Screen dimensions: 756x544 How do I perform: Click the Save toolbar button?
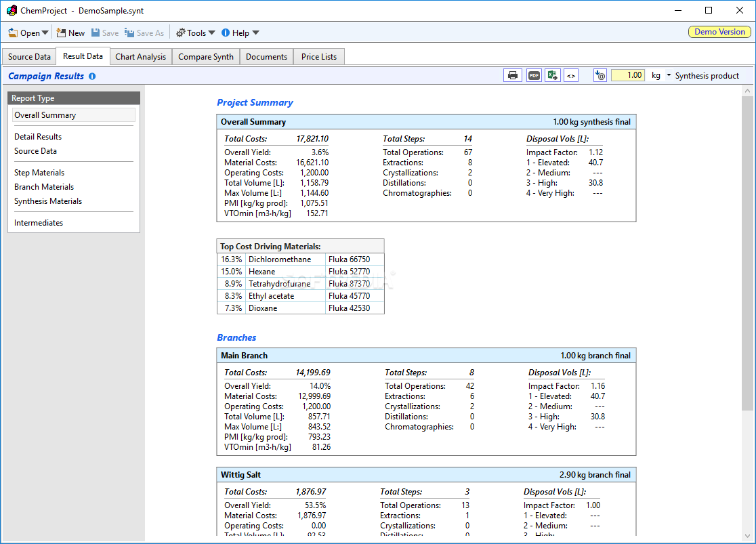point(105,33)
